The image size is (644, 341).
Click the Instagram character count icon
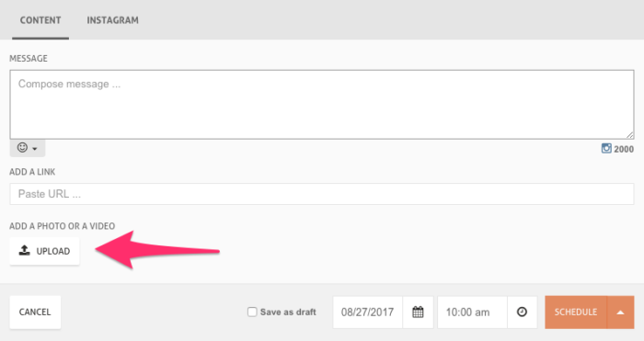click(x=606, y=149)
